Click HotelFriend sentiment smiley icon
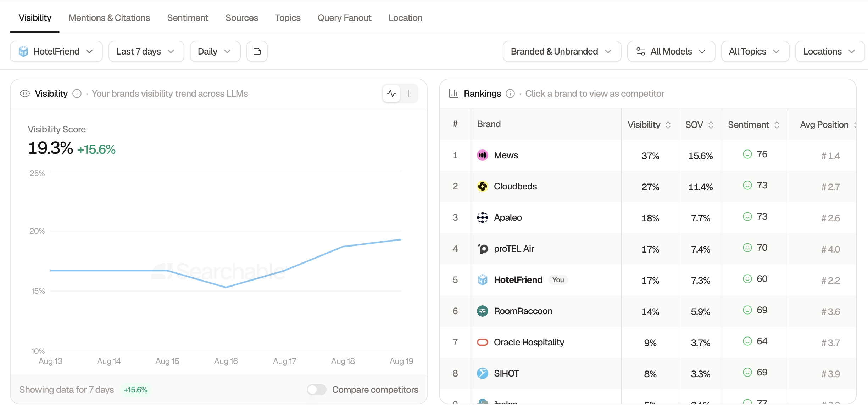The height and width of the screenshot is (413, 868). [747, 279]
